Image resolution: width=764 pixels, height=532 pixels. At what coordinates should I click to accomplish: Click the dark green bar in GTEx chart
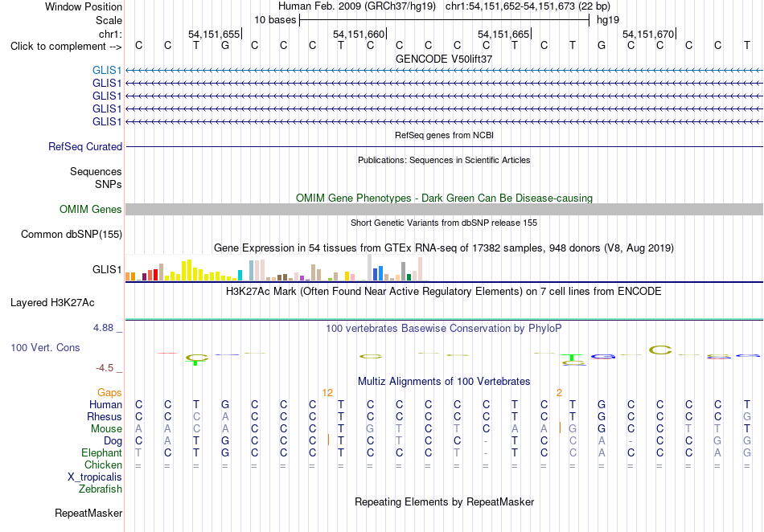click(x=409, y=277)
